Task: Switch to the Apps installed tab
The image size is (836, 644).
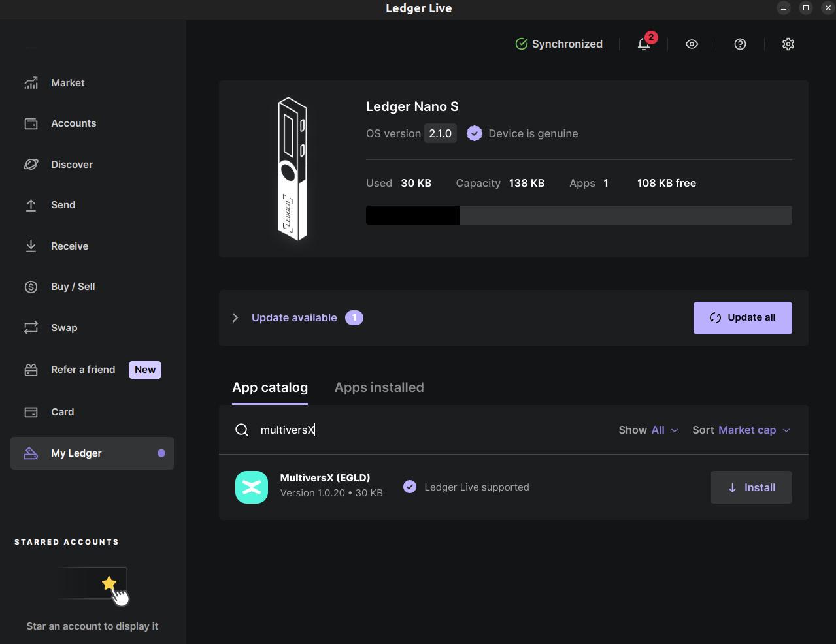Action: click(x=379, y=387)
